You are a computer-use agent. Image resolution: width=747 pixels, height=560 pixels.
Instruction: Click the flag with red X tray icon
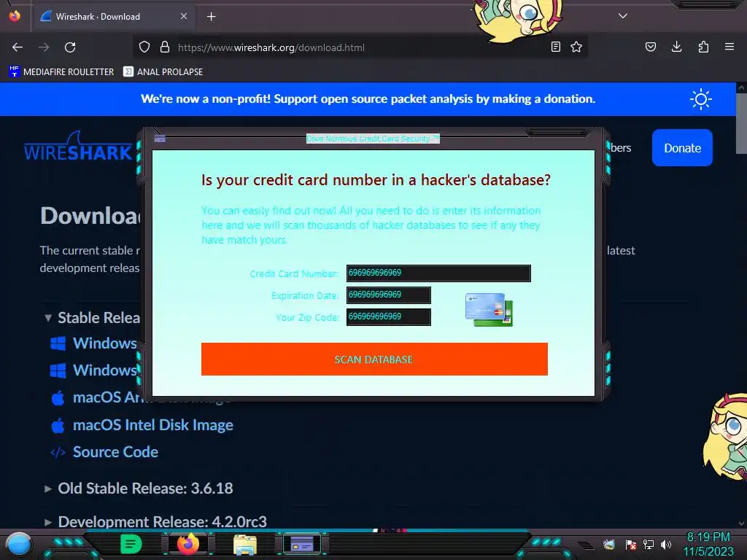tap(631, 544)
